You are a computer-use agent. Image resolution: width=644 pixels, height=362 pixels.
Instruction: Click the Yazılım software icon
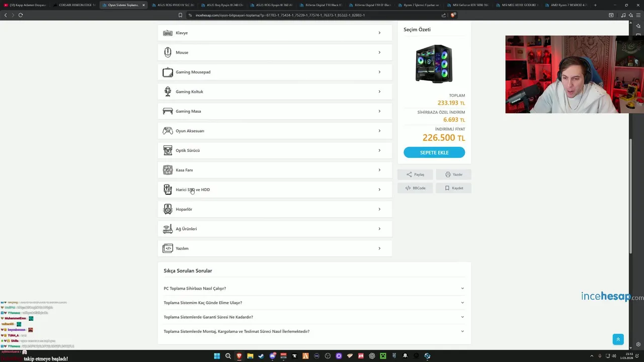(168, 248)
